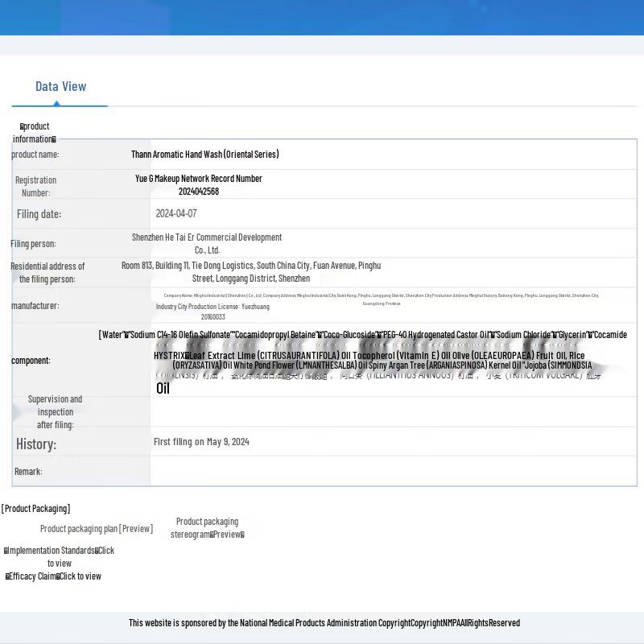The width and height of the screenshot is (644, 644).
Task: Click the First filing on May 9, 2024 entry
Action: click(x=201, y=442)
